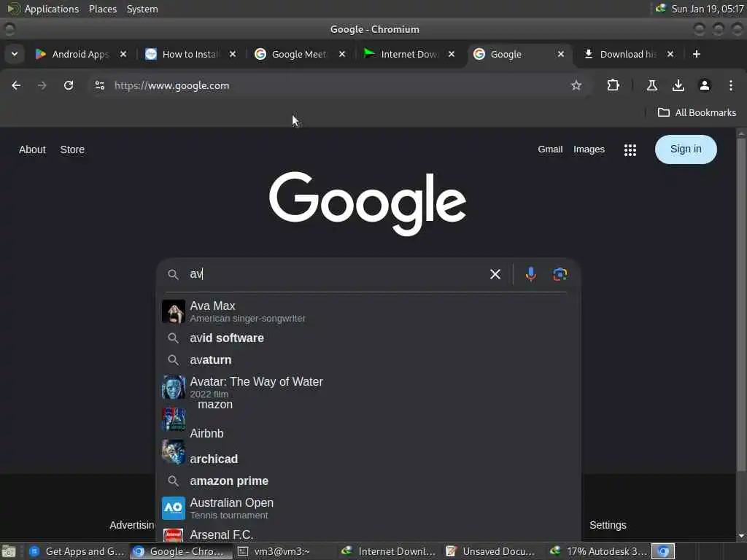The width and height of the screenshot is (747, 560).
Task: Click the forward navigation arrow
Action: (x=42, y=85)
